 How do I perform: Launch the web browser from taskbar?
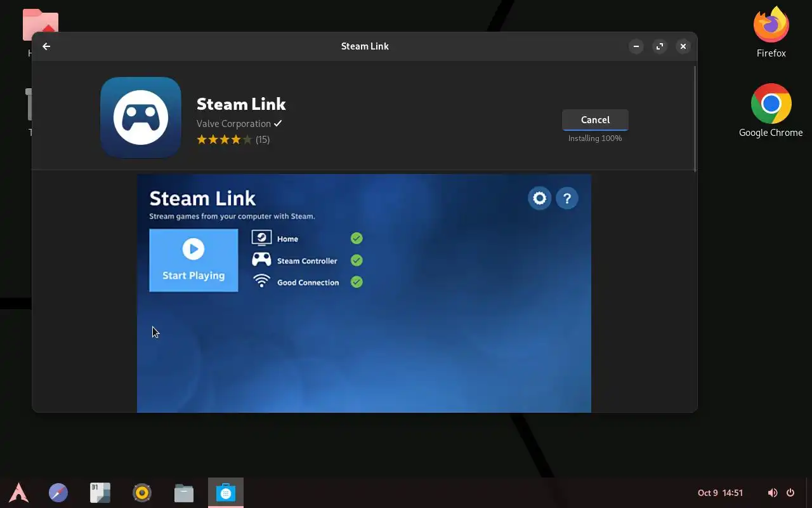click(x=58, y=493)
